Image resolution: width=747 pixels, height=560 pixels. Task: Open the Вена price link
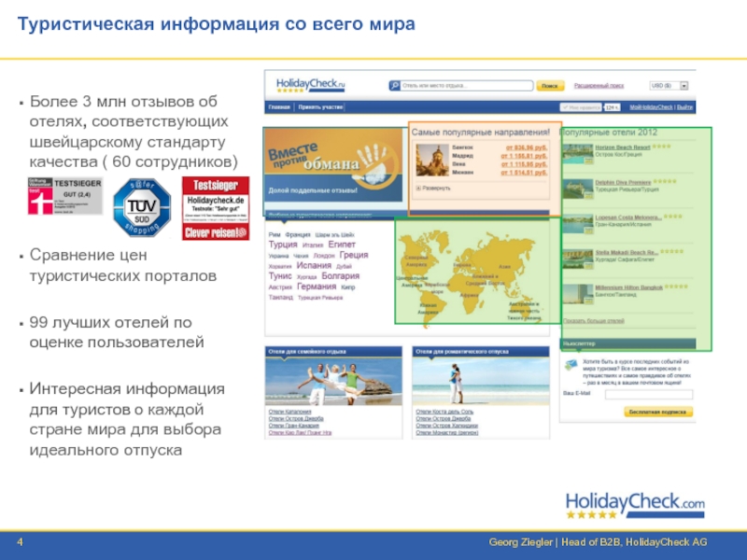pyautogui.click(x=524, y=164)
